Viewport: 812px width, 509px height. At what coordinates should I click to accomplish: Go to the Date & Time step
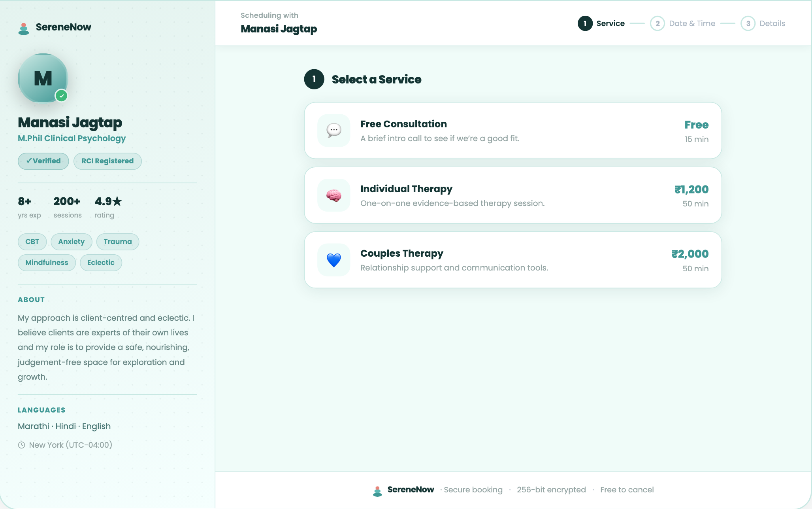(x=683, y=23)
